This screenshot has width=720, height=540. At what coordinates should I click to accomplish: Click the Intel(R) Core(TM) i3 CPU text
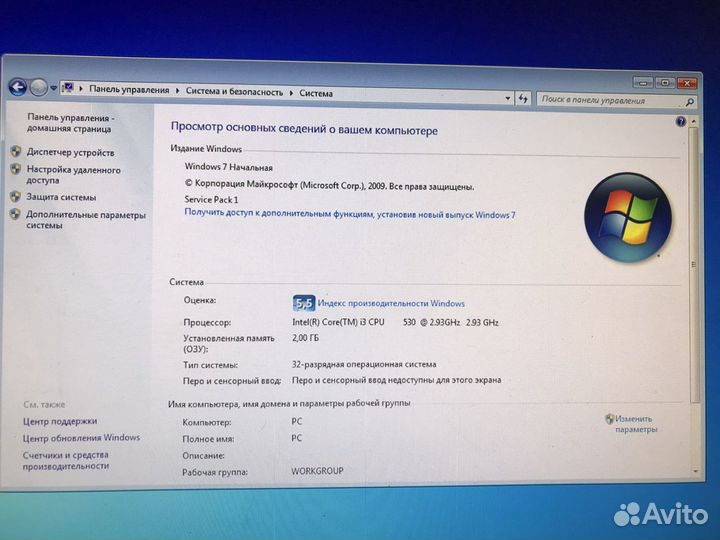338,322
